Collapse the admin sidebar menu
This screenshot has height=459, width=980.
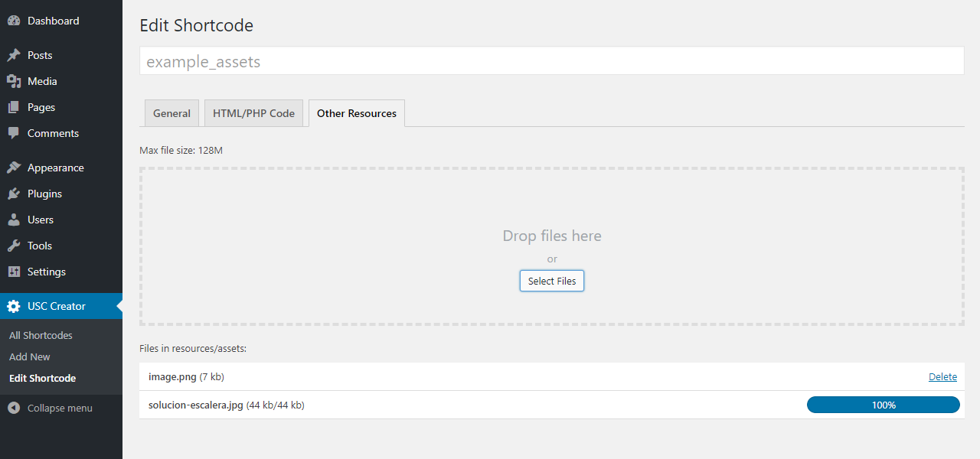61,408
